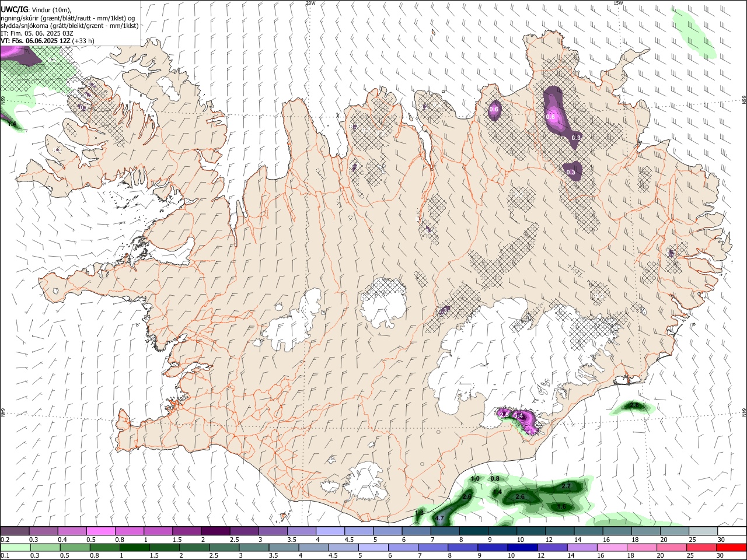Click the '64N' latitude label at right edge
This screenshot has width=747, height=560.
pyautogui.click(x=744, y=412)
